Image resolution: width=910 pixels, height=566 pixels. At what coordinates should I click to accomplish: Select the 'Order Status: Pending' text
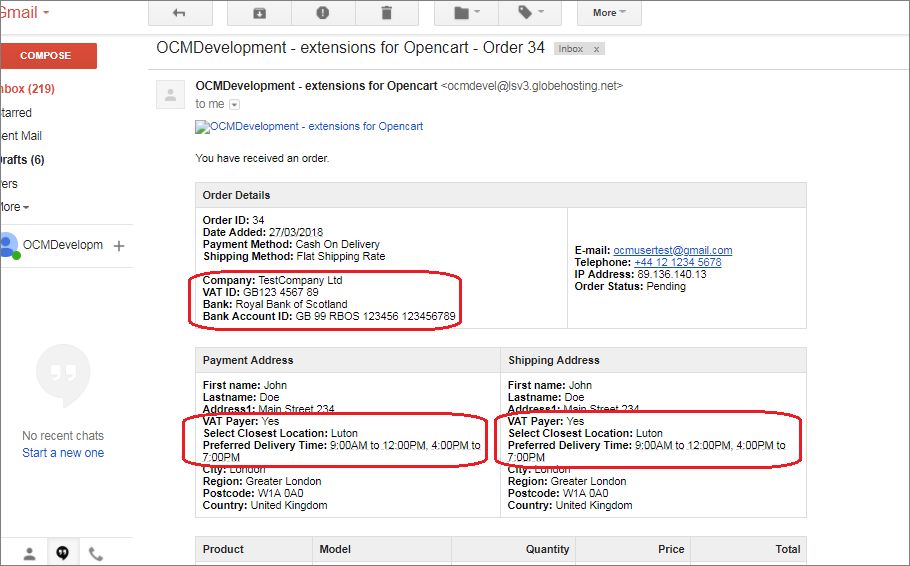point(630,286)
